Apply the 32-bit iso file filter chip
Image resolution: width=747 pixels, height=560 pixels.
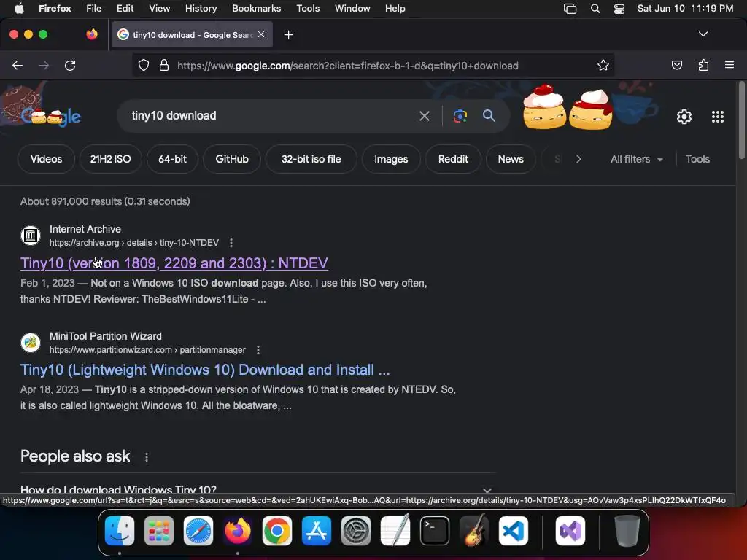pos(311,159)
